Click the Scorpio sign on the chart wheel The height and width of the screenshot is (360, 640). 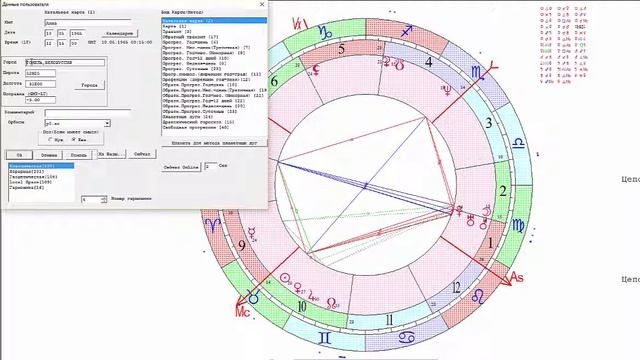[477, 73]
